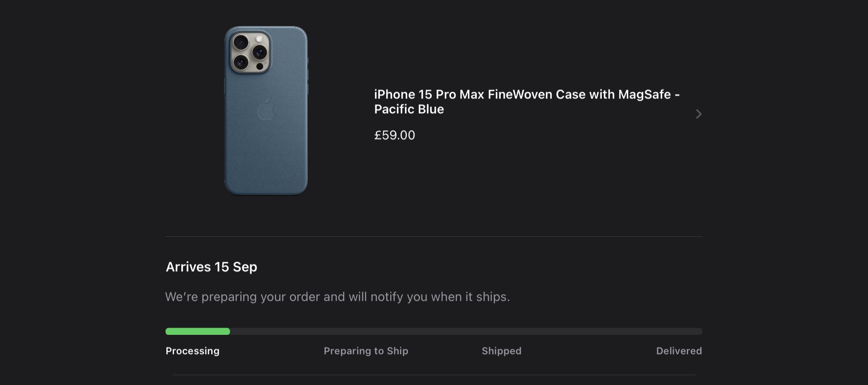The height and width of the screenshot is (385, 868).
Task: Click the iPhone 15 Pro Max FineWoven Case title
Action: coord(527,94)
